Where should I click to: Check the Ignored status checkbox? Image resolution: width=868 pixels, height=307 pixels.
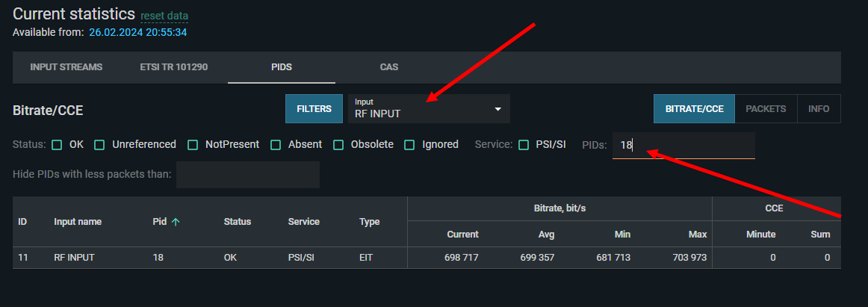[x=409, y=145]
